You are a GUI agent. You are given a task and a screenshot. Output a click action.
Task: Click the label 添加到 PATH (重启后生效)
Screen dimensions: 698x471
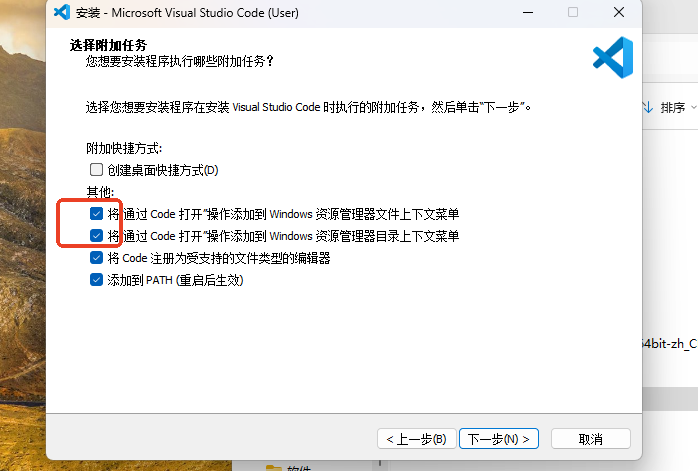175,280
